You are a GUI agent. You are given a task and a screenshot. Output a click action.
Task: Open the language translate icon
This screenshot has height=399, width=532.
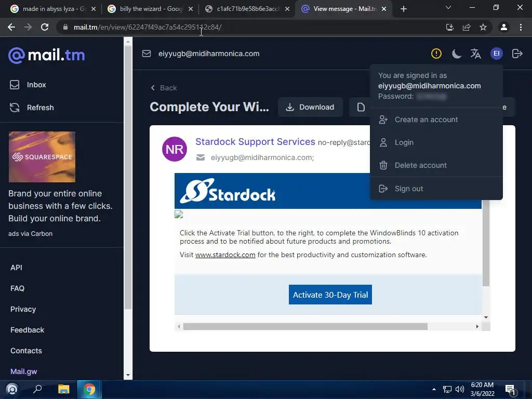pyautogui.click(x=476, y=54)
